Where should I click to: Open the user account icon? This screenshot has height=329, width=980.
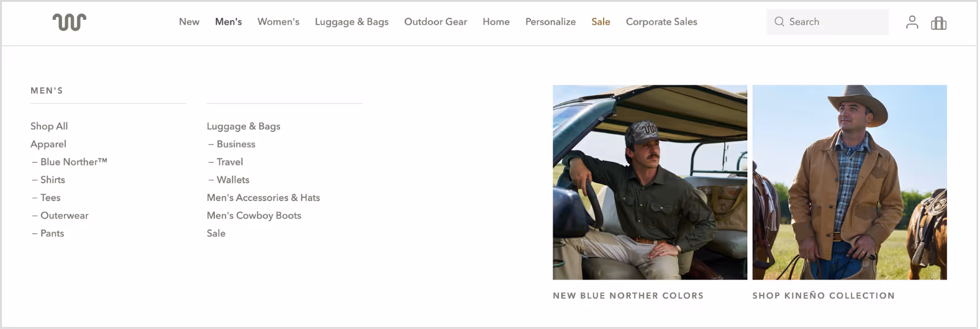click(x=912, y=22)
